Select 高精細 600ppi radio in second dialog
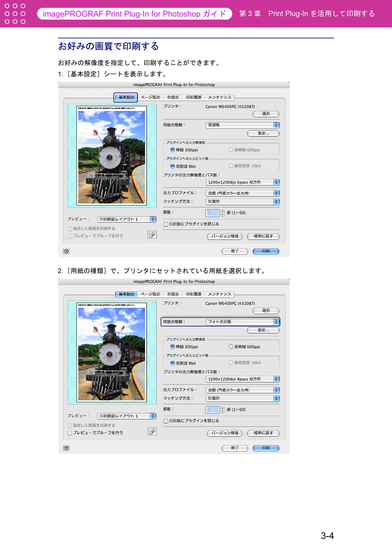 [x=231, y=347]
